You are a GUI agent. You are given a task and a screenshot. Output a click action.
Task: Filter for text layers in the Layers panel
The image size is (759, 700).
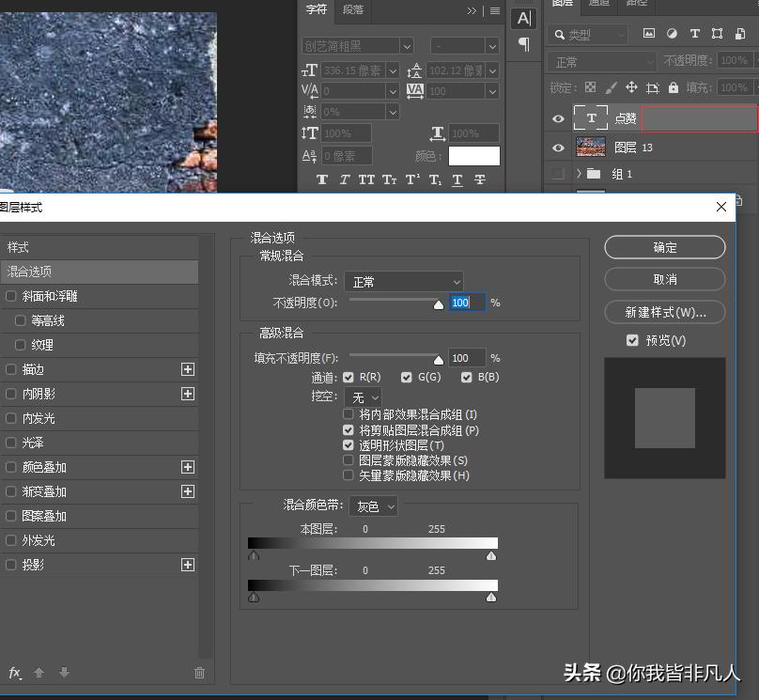tap(694, 33)
